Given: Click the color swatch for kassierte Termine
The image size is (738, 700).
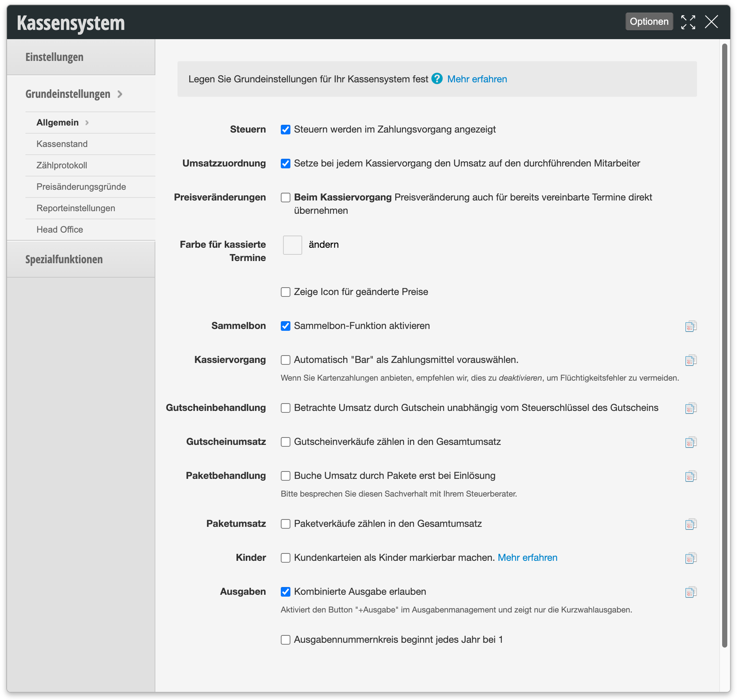Looking at the screenshot, I should (292, 245).
